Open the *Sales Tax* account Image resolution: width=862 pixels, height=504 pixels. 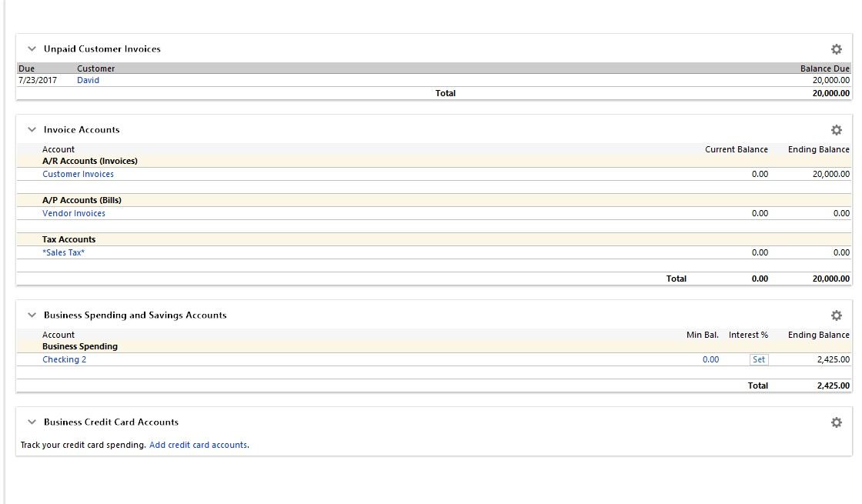pos(63,252)
